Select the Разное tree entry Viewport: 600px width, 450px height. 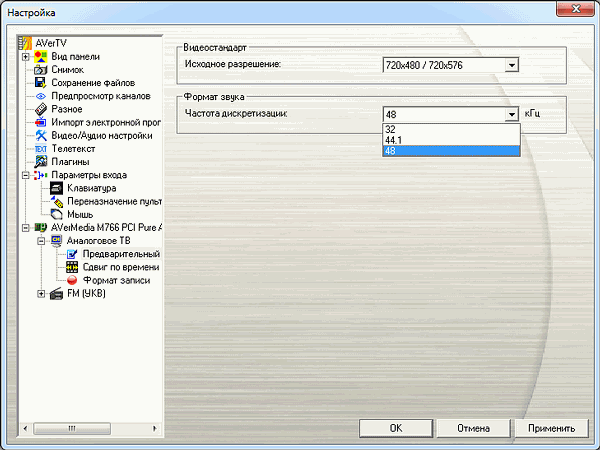pos(67,109)
